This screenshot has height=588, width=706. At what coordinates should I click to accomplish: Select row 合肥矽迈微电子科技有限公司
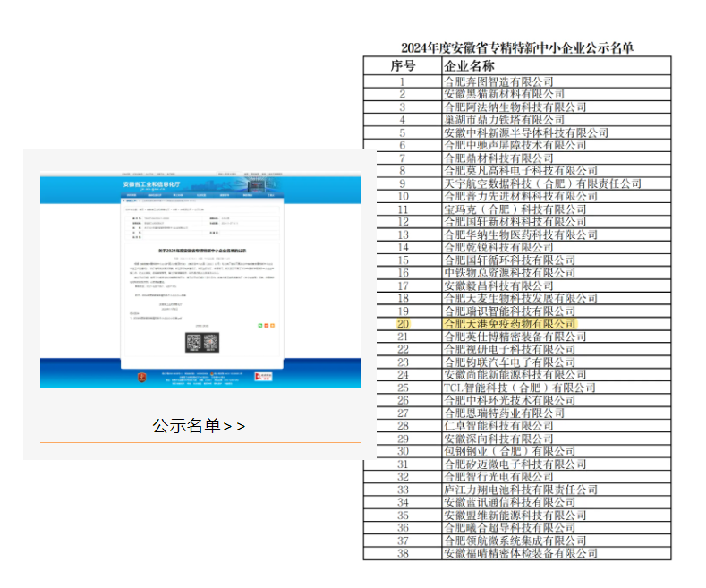point(517,464)
